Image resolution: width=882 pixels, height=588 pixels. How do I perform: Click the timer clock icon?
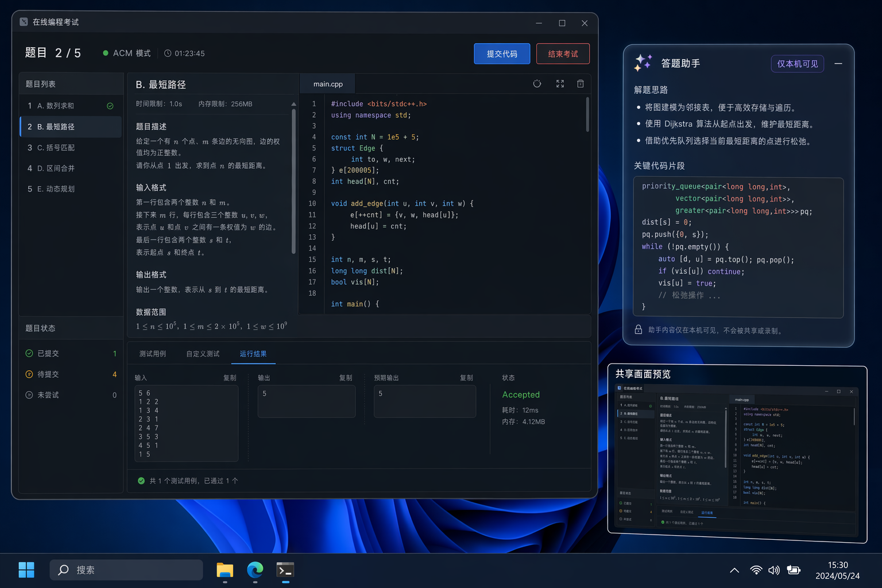(x=168, y=53)
